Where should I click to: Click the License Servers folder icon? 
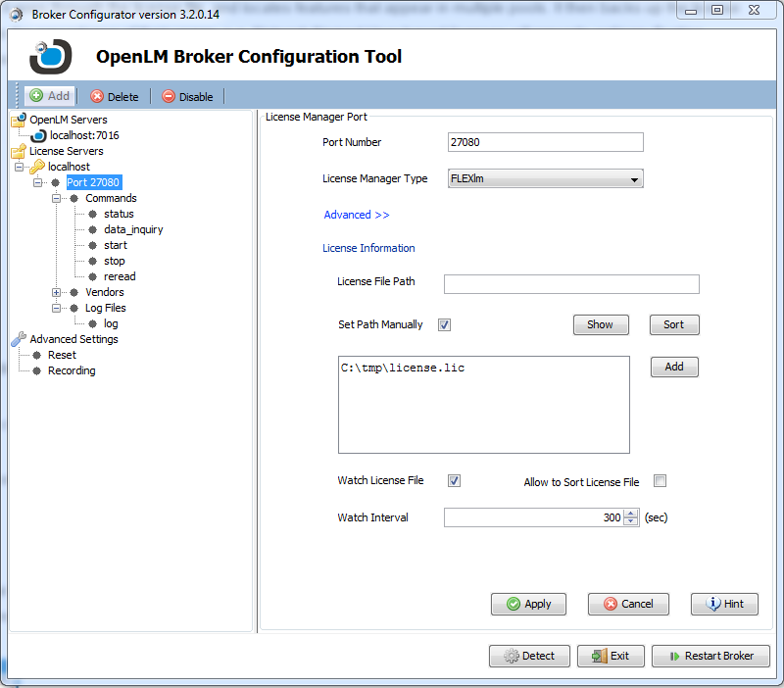(19, 151)
